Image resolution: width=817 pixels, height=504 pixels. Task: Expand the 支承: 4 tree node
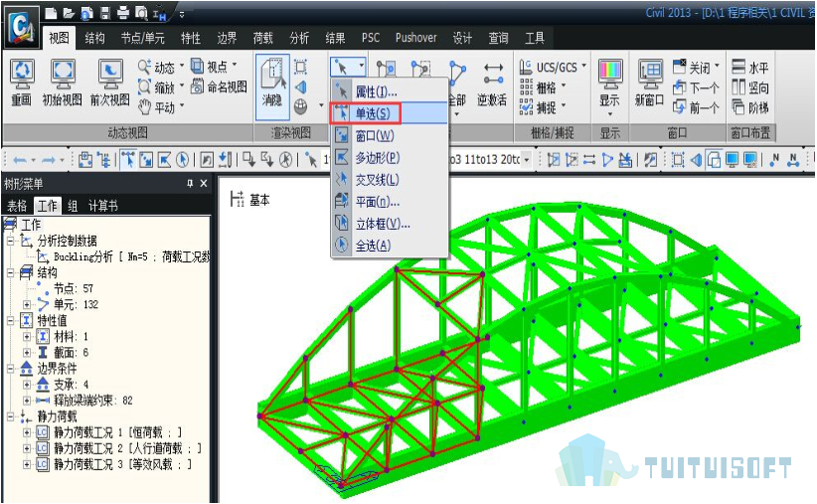click(27, 385)
